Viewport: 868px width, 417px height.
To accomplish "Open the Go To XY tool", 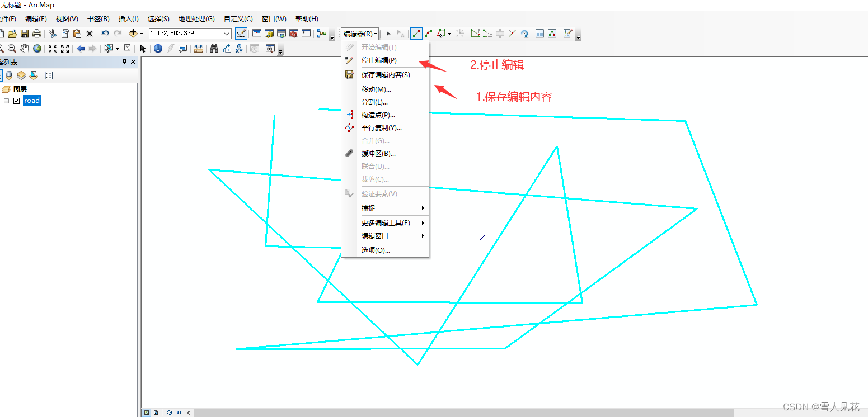I will click(239, 49).
